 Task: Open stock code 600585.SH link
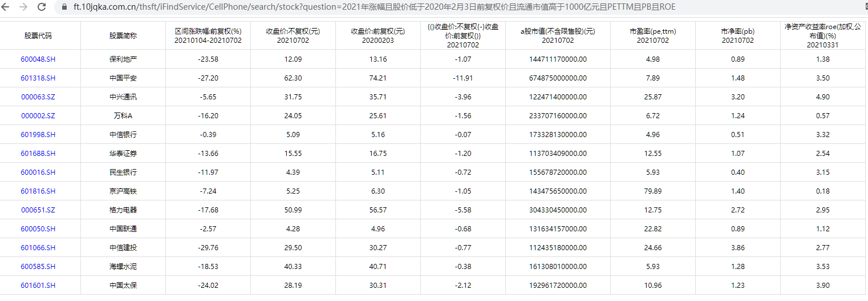[38, 267]
